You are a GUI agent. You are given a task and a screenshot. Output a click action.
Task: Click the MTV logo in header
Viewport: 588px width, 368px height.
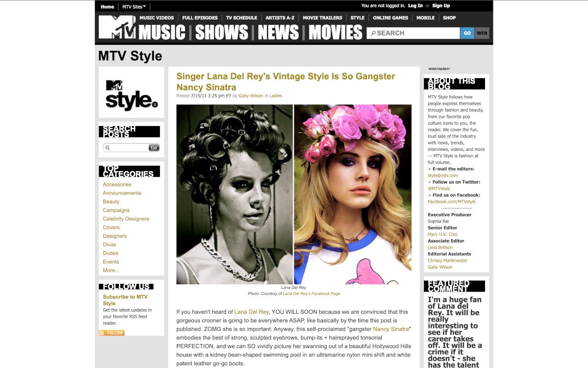point(117,27)
